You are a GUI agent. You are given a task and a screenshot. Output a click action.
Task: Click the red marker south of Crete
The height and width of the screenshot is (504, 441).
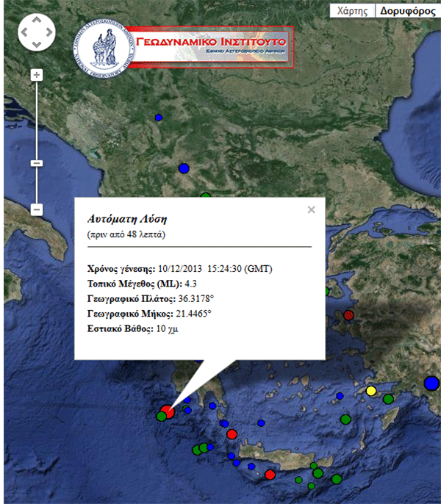pyautogui.click(x=270, y=475)
